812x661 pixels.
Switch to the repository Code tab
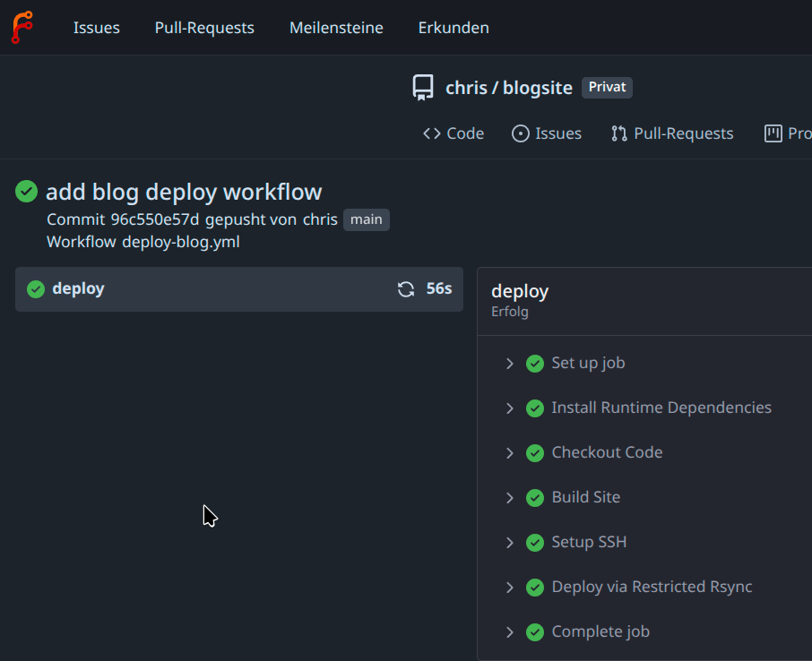[x=454, y=133]
